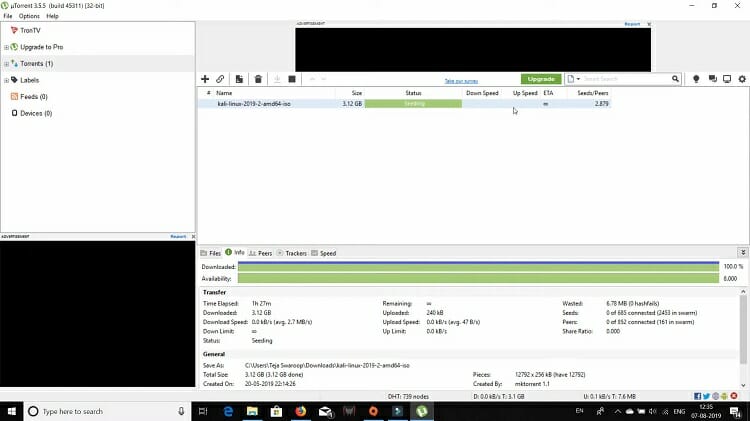This screenshot has width=750, height=421.
Task: Open Firefox from taskbar
Action: point(300,411)
